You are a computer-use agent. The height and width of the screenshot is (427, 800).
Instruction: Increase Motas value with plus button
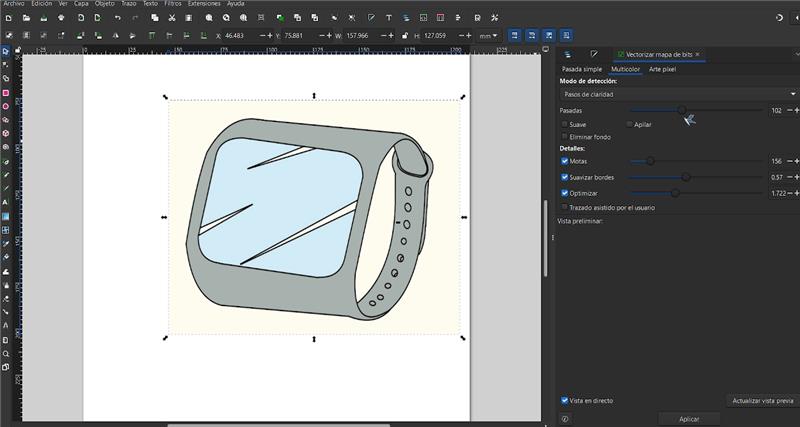[x=797, y=161]
